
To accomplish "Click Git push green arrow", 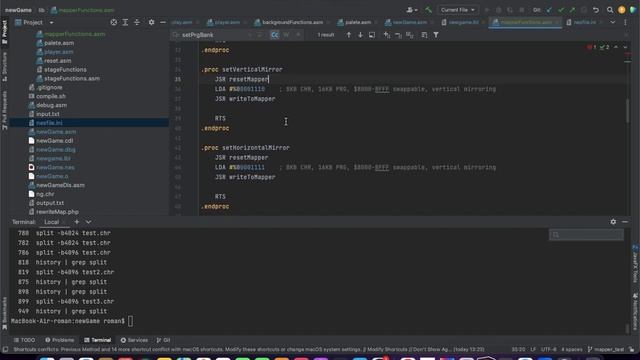I will (x=573, y=10).
